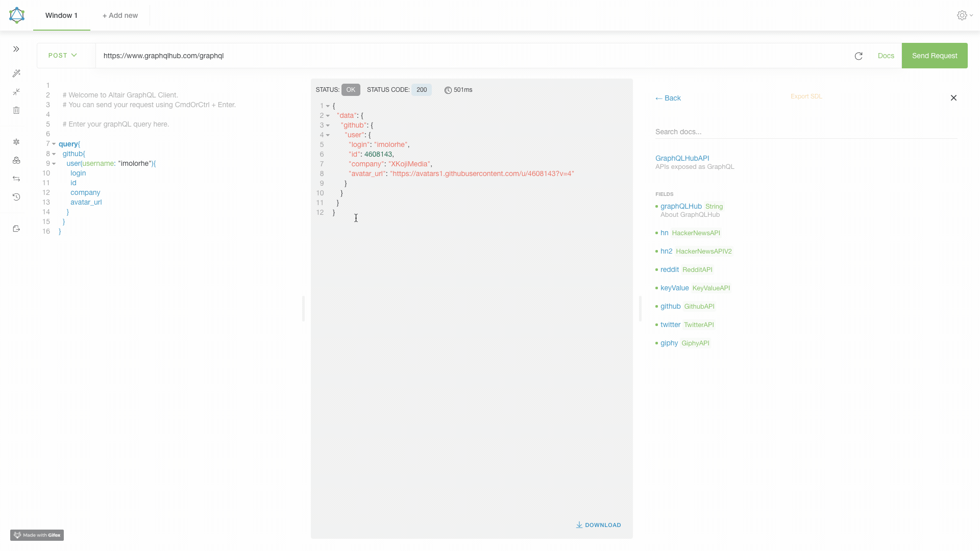Open the POST method dropdown
This screenshot has height=551, width=980.
pyautogui.click(x=63, y=55)
